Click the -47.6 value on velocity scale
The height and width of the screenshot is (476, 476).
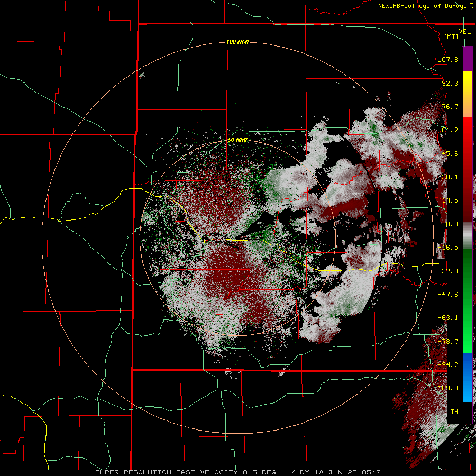448,295
